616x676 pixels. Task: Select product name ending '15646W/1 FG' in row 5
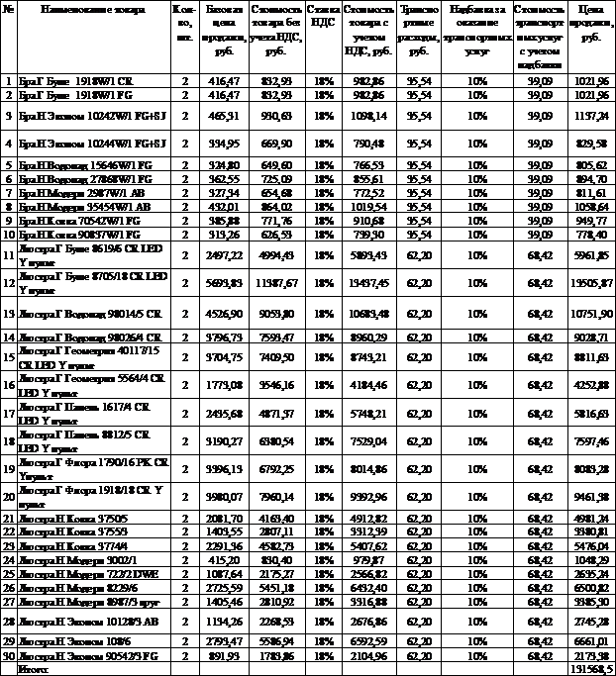[85, 165]
